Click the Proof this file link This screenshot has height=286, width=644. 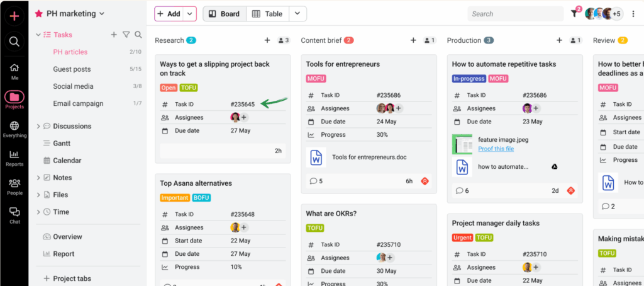(496, 149)
